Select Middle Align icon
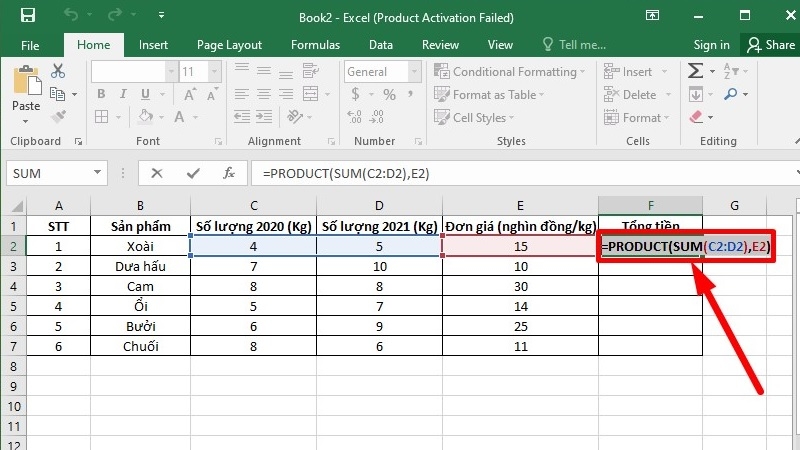 (x=264, y=71)
